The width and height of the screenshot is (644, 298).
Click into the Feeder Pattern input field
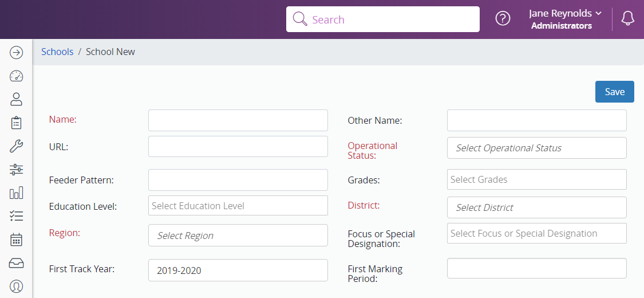pos(238,180)
